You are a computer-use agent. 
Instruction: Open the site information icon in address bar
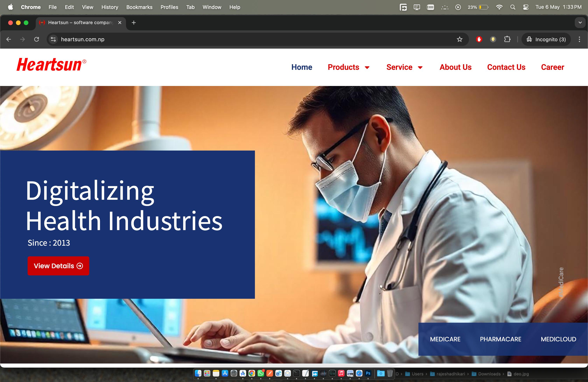[x=53, y=39]
